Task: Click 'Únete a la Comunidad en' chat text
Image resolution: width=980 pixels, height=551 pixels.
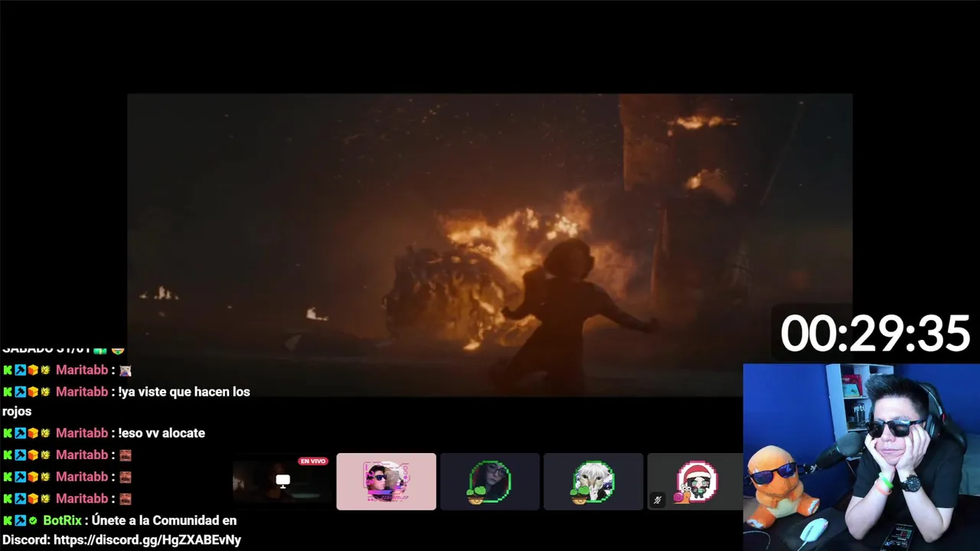Action: click(x=164, y=520)
